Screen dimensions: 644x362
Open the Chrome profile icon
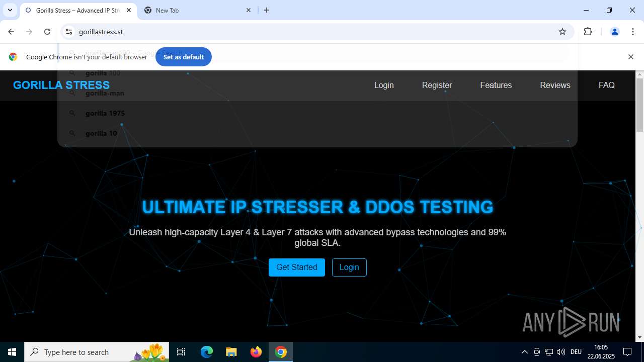tap(614, 32)
